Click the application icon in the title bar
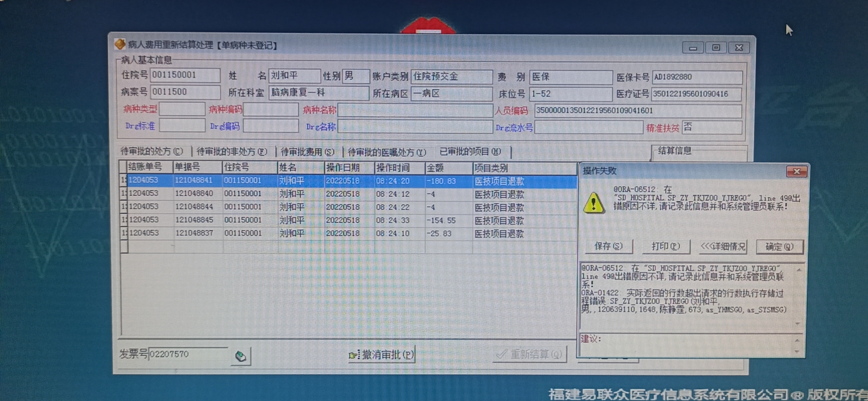The height and width of the screenshot is (401, 868). pyautogui.click(x=120, y=44)
